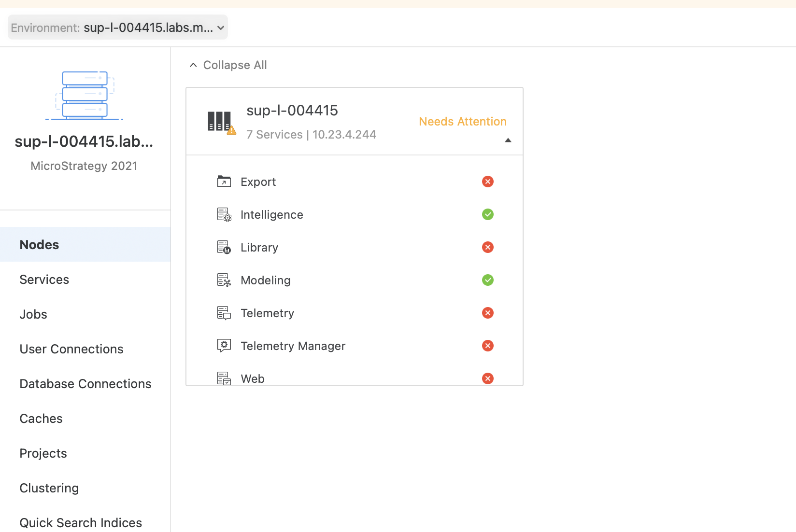The width and height of the screenshot is (796, 532).
Task: Click the Intelligence service icon
Action: pyautogui.click(x=224, y=214)
